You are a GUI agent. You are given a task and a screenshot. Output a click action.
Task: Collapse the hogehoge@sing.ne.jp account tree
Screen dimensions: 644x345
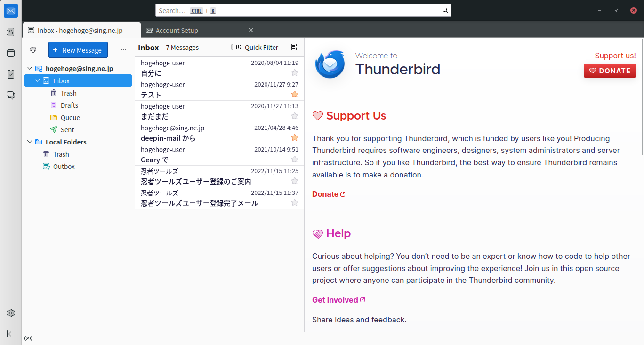coord(30,69)
